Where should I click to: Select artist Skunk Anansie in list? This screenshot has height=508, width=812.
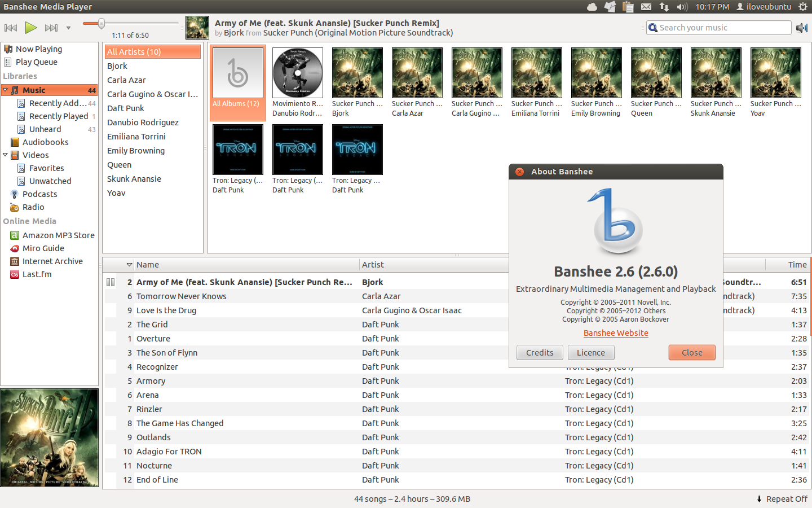153,179
